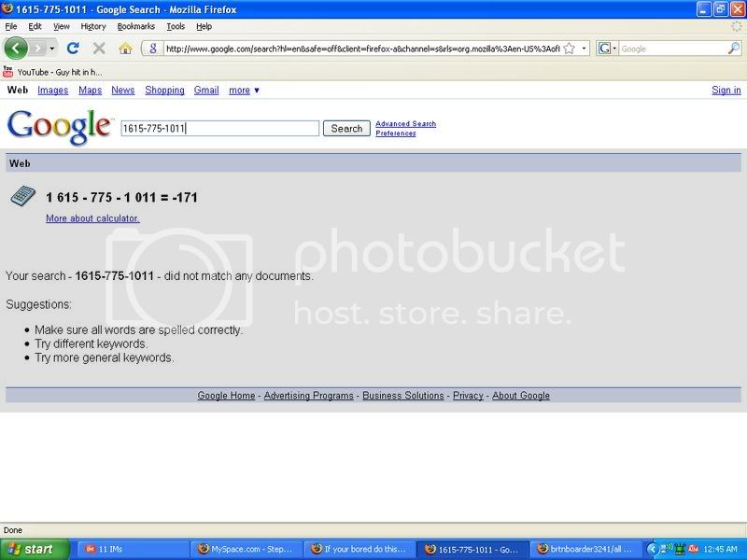Open Preferences link

(x=395, y=133)
